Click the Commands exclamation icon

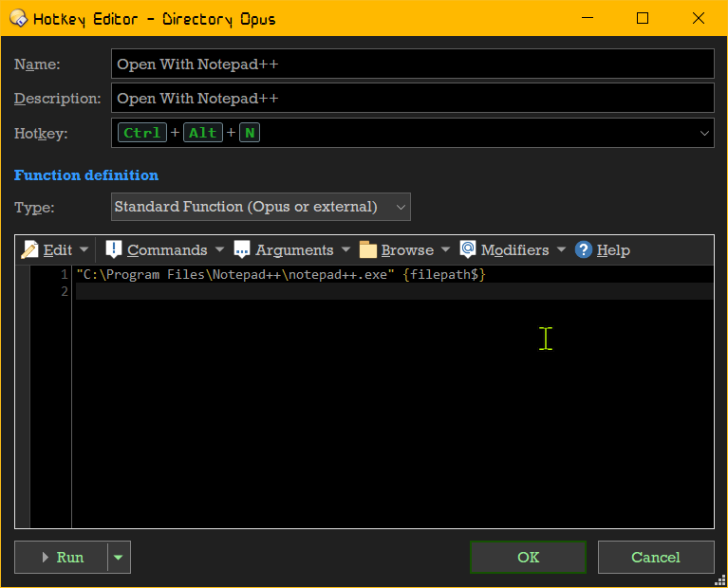[113, 249]
